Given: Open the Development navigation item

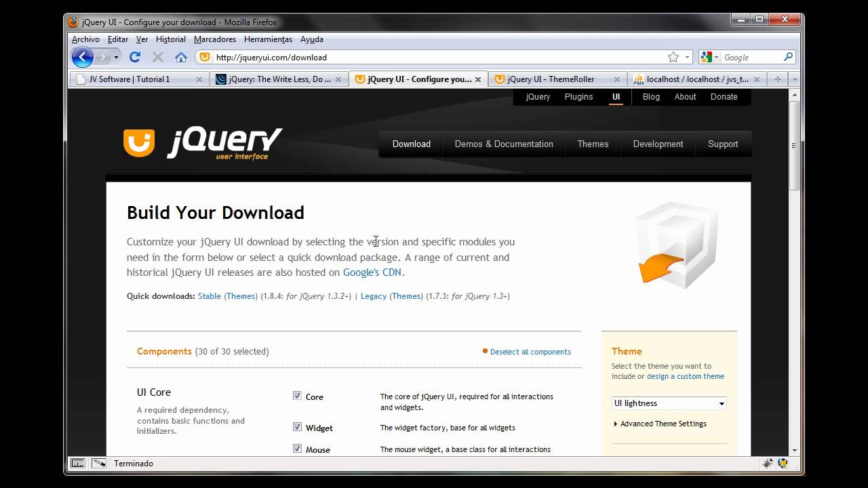Looking at the screenshot, I should (658, 144).
